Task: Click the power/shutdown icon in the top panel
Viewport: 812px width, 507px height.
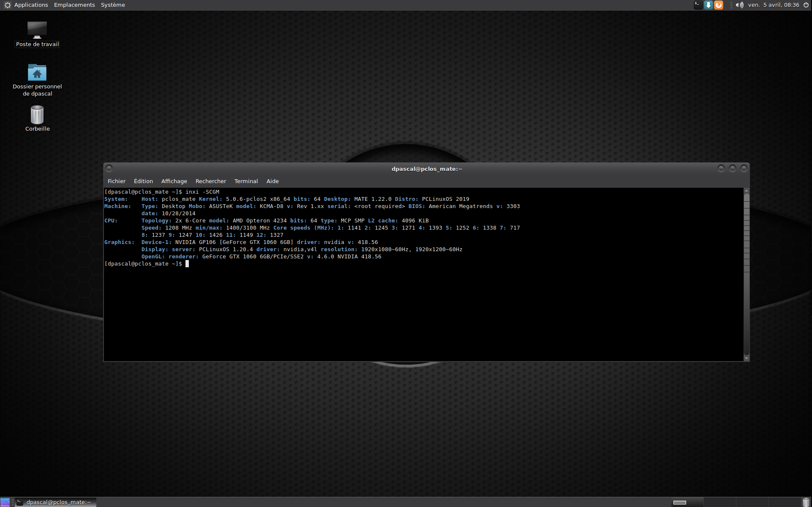Action: pos(806,5)
